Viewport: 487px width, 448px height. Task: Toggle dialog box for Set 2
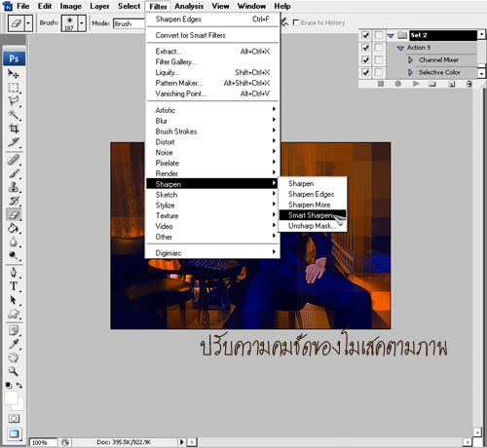[x=379, y=35]
